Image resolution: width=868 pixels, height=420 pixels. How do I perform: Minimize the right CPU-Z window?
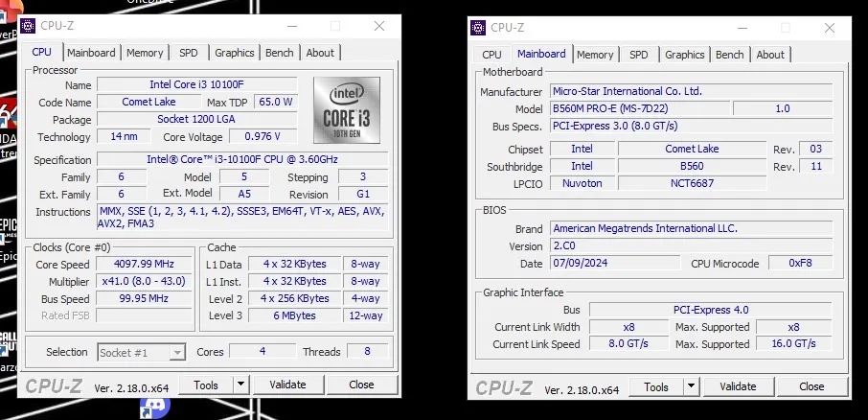click(x=742, y=28)
